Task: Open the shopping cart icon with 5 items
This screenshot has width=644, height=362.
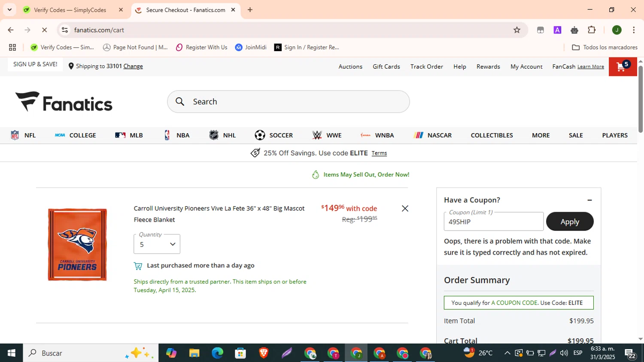Action: pos(623,67)
